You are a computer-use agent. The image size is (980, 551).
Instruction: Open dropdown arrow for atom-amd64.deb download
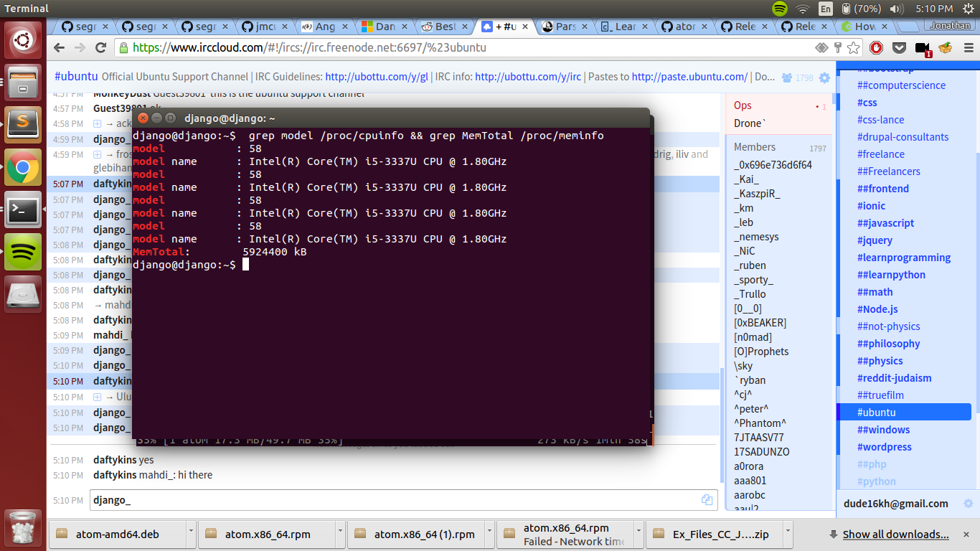pos(191,534)
